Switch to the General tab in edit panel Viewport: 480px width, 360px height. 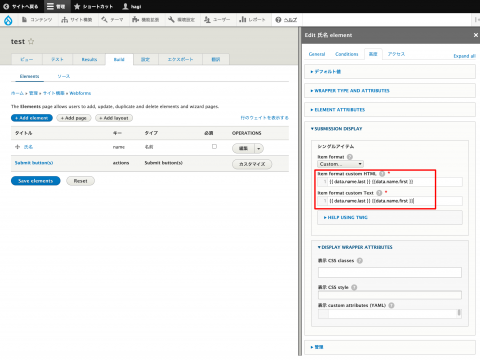click(317, 54)
